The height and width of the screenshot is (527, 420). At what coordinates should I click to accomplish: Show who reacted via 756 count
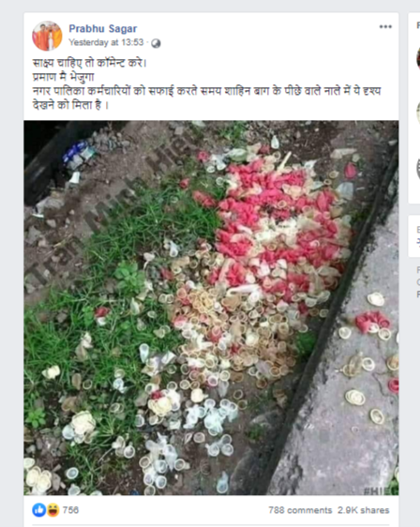tap(70, 510)
